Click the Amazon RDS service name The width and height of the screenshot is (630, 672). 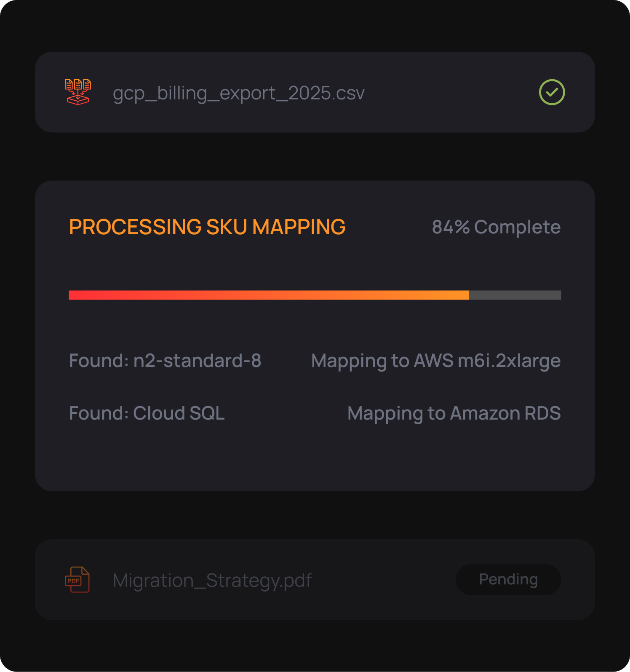(505, 413)
